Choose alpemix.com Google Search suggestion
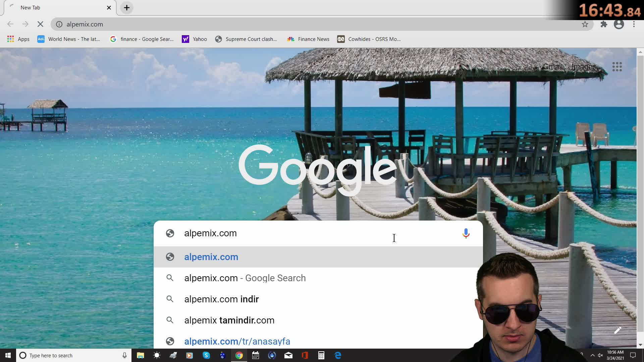The image size is (644, 362). coord(245,278)
